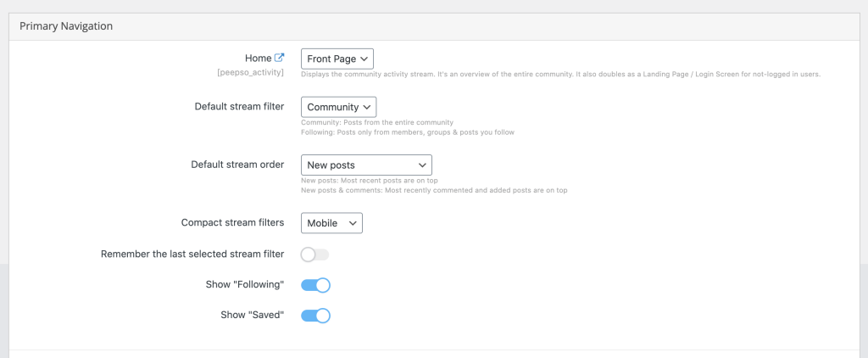The image size is (868, 358).
Task: Click the Following posts help text
Action: (x=408, y=132)
